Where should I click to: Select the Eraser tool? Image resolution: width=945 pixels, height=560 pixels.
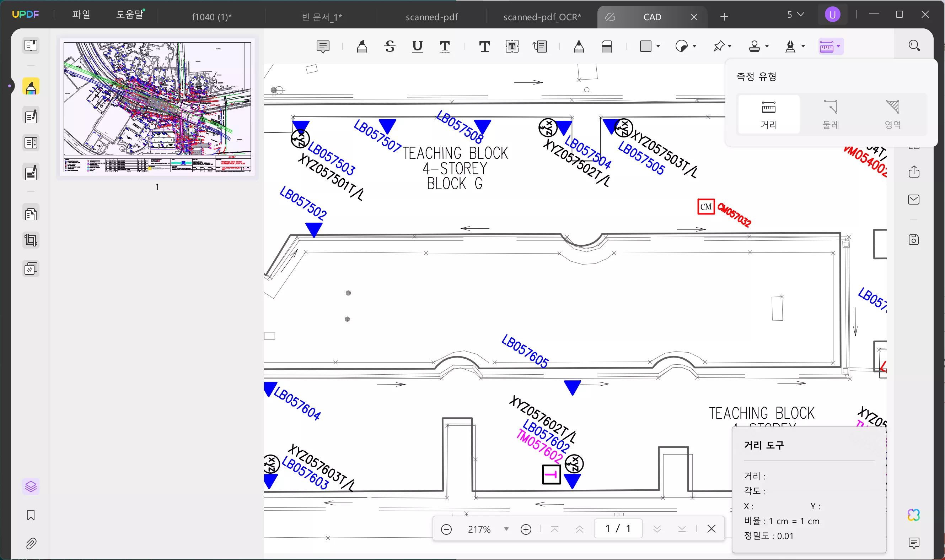coord(607,47)
